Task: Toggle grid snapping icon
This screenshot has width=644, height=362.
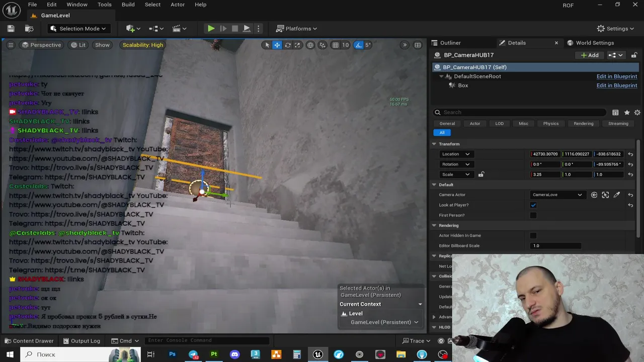Action: click(336, 45)
